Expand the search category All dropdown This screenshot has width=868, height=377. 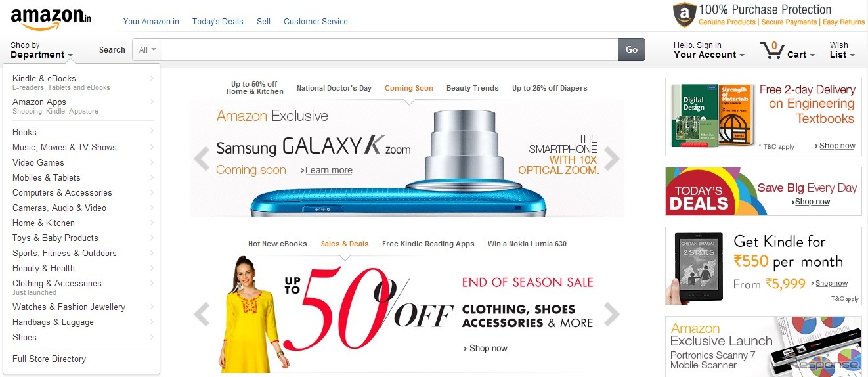point(147,50)
